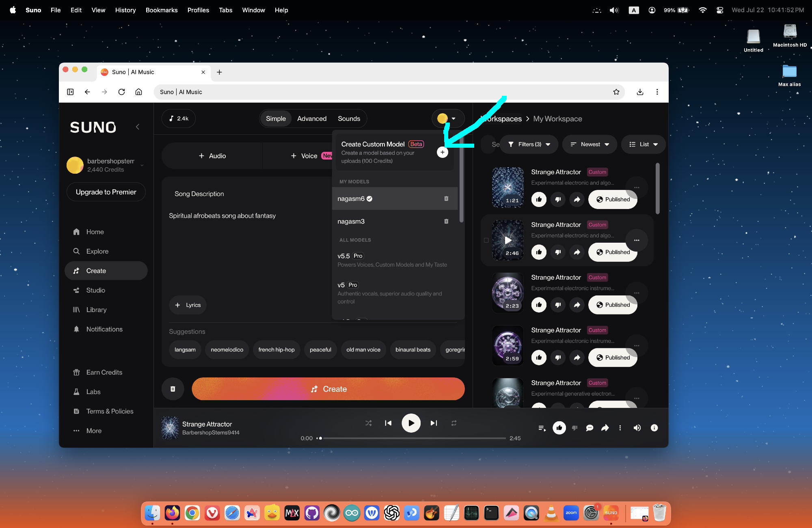Go to Explore in the sidebar
Screen dimensions: 812x528
tap(106, 251)
